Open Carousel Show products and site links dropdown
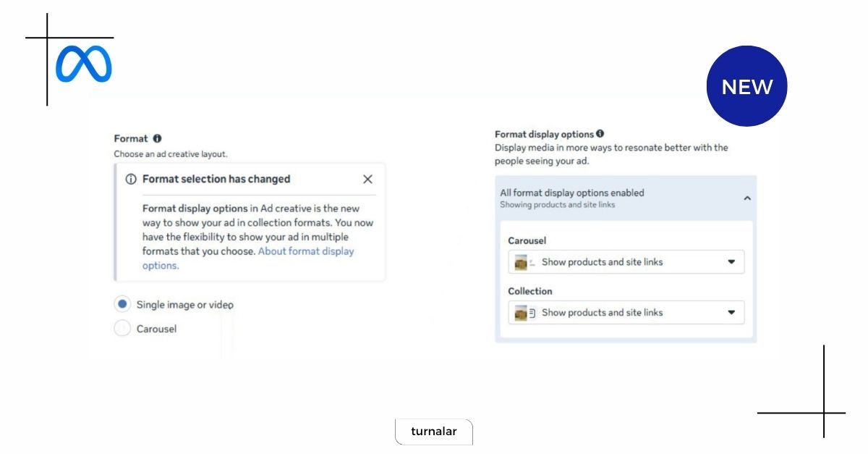 [626, 262]
